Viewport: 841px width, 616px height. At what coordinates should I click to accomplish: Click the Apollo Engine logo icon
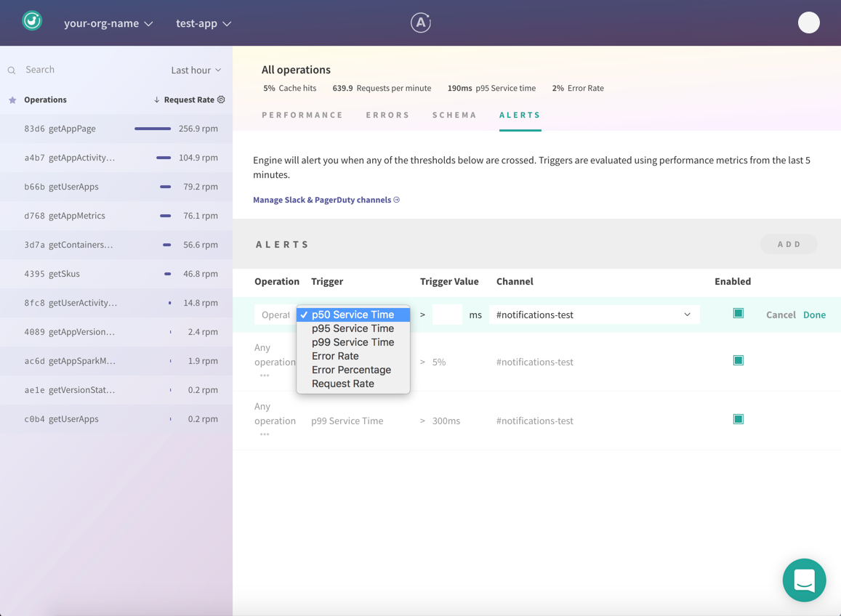pyautogui.click(x=32, y=21)
